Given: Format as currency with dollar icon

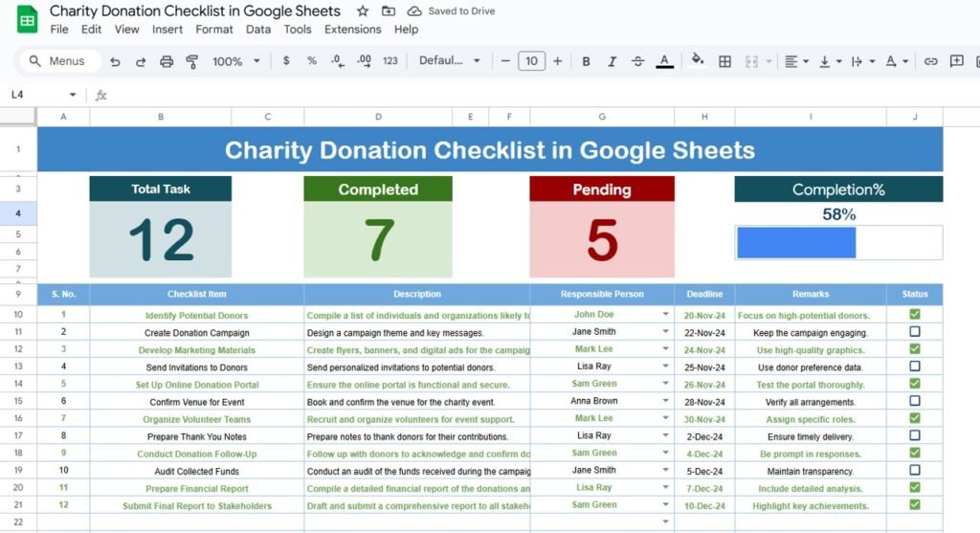Looking at the screenshot, I should click(286, 60).
